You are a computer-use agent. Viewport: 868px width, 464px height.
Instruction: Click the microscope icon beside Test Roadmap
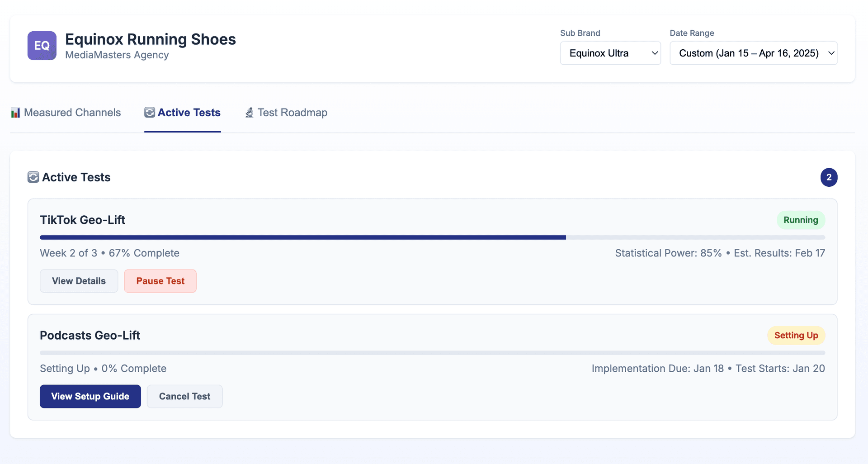pos(250,113)
